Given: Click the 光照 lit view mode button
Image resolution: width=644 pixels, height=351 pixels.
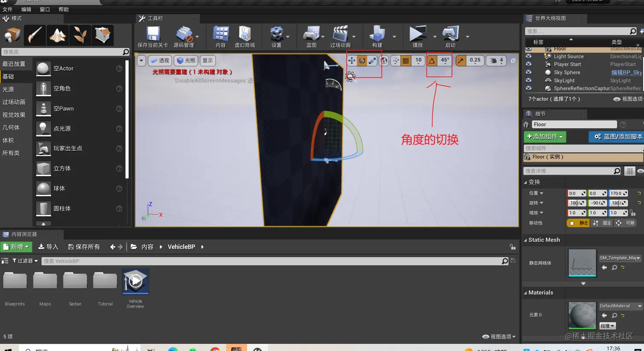Looking at the screenshot, I should (186, 61).
